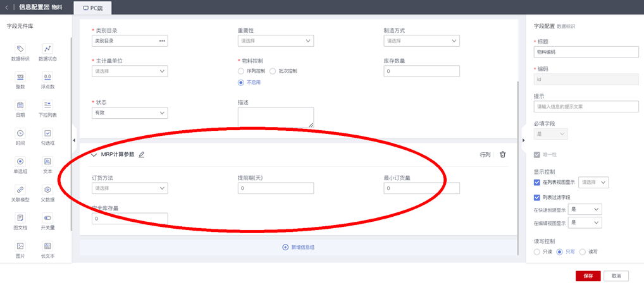644x285 pixels.
Task: Click the 提前期(天) input field
Action: coord(275,188)
